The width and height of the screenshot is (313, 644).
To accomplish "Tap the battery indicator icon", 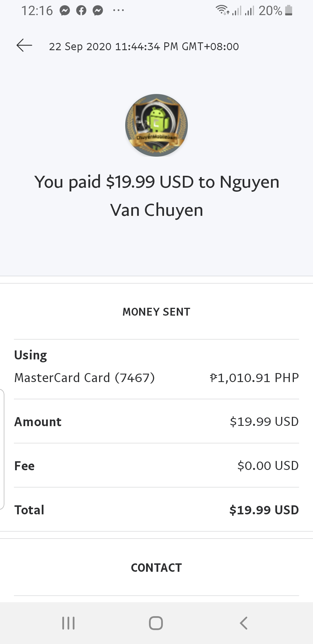I will click(x=289, y=10).
